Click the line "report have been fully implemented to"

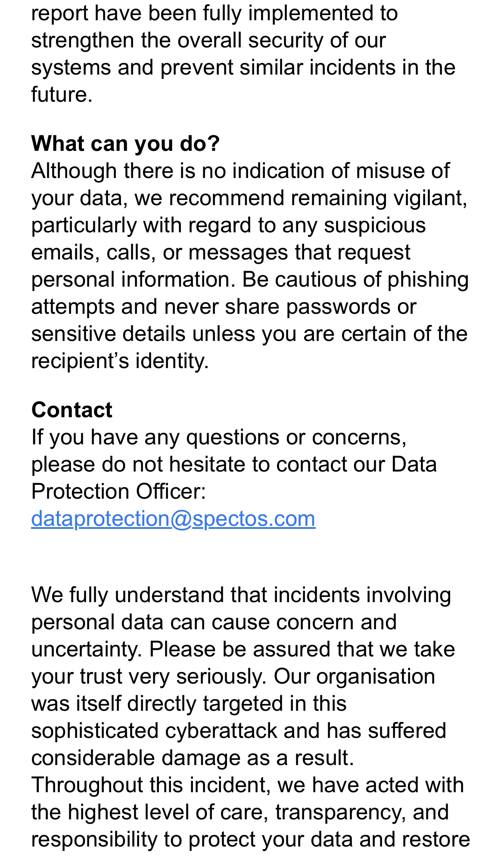[214, 13]
